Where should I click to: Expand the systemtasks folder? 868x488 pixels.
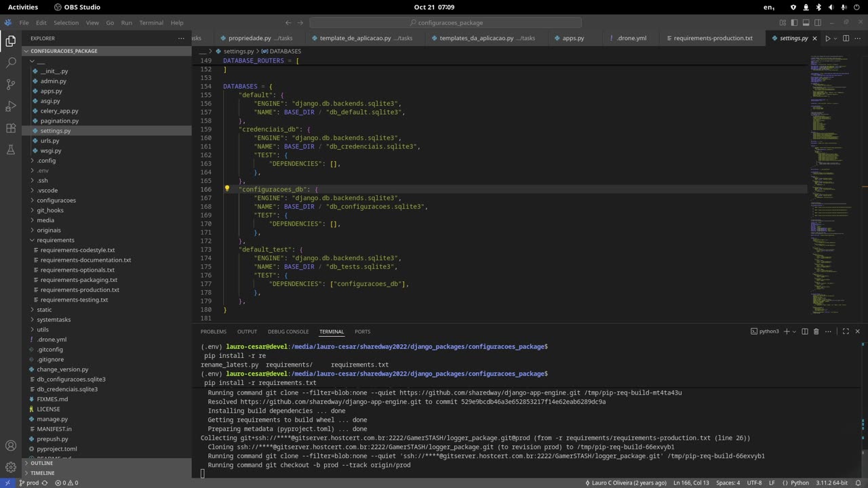[x=54, y=319]
